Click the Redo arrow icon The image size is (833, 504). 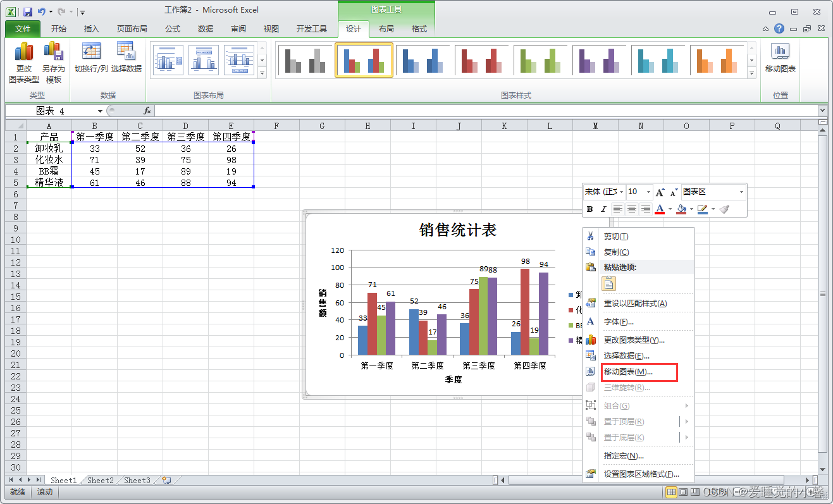pyautogui.click(x=61, y=11)
